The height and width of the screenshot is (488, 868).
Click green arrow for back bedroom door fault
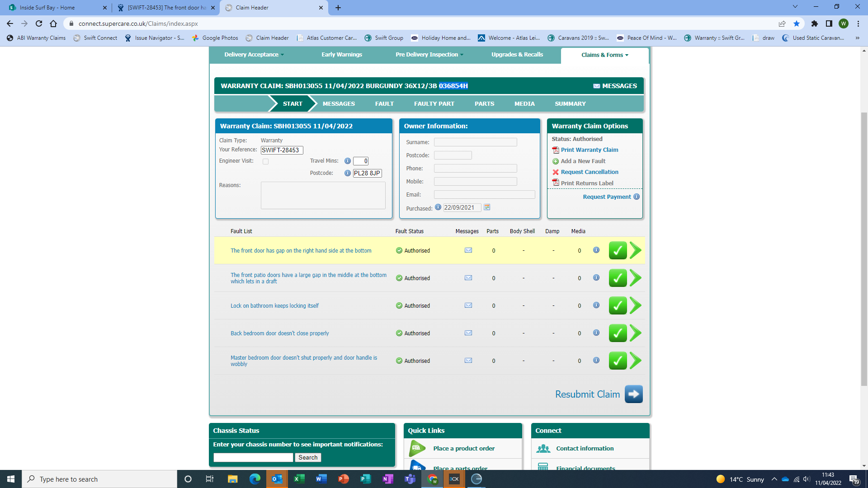tap(635, 333)
